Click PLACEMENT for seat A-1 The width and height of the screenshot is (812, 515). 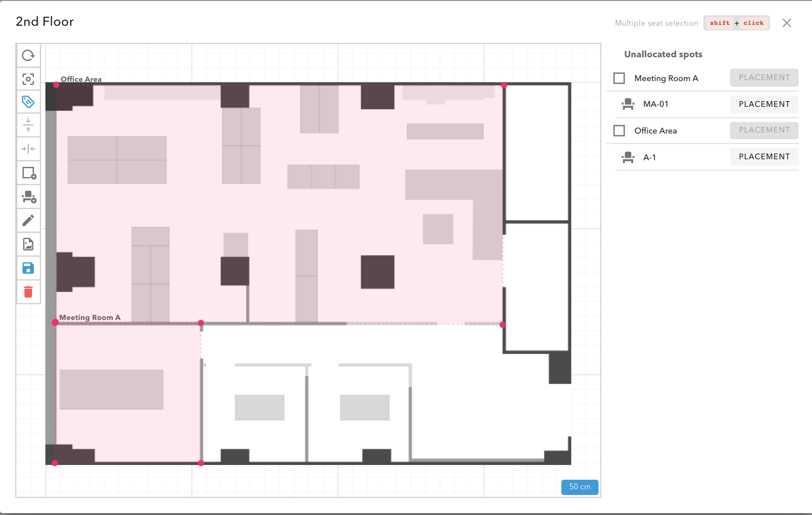pos(763,156)
